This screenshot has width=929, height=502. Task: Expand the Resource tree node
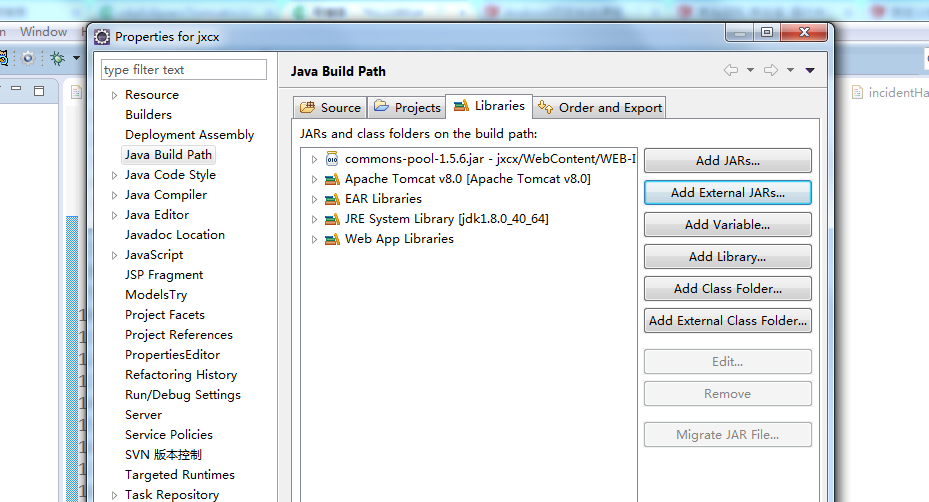pyautogui.click(x=114, y=95)
